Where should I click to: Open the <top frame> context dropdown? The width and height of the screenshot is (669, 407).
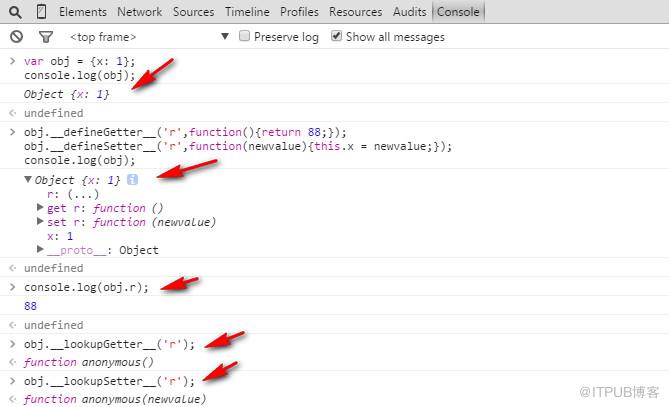pyautogui.click(x=149, y=37)
